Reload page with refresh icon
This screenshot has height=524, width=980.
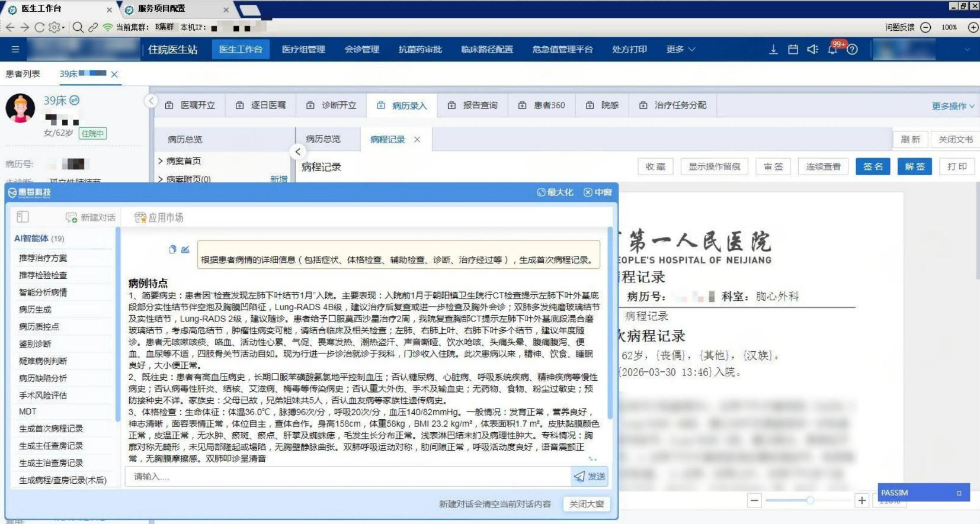click(39, 27)
